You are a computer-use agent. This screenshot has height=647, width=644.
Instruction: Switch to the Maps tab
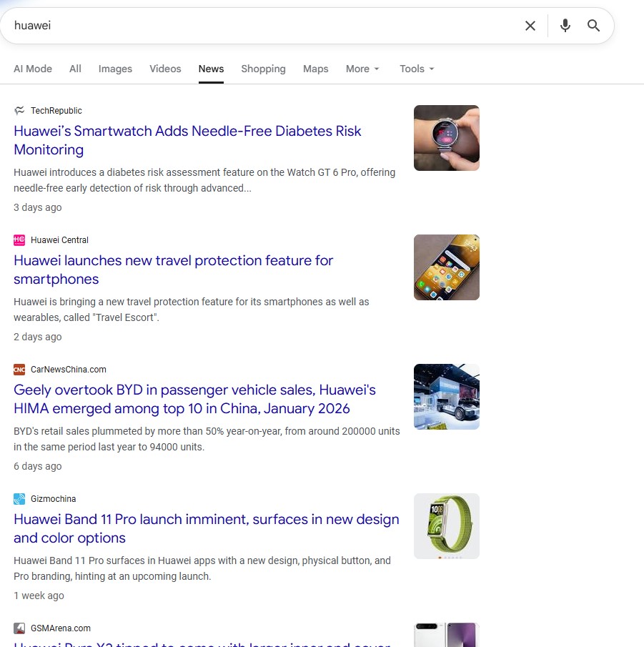click(316, 69)
